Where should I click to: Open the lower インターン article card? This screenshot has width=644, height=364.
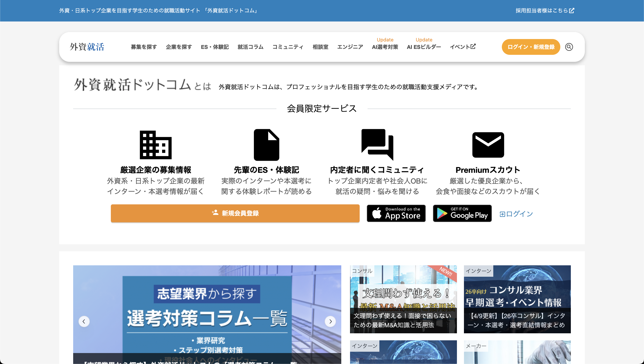click(403, 352)
